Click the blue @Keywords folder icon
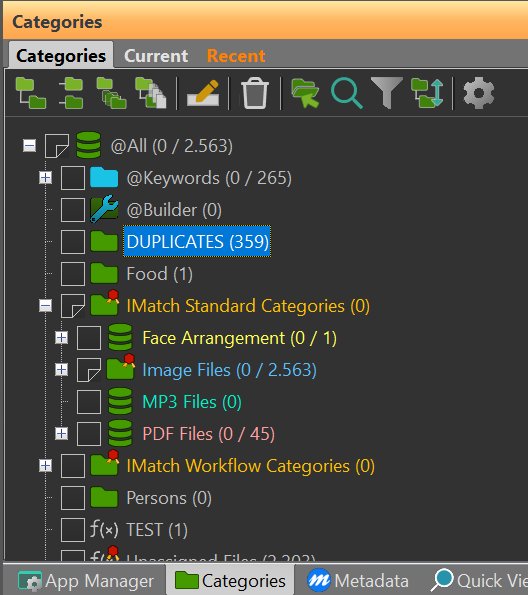528x595 pixels. pos(104,177)
